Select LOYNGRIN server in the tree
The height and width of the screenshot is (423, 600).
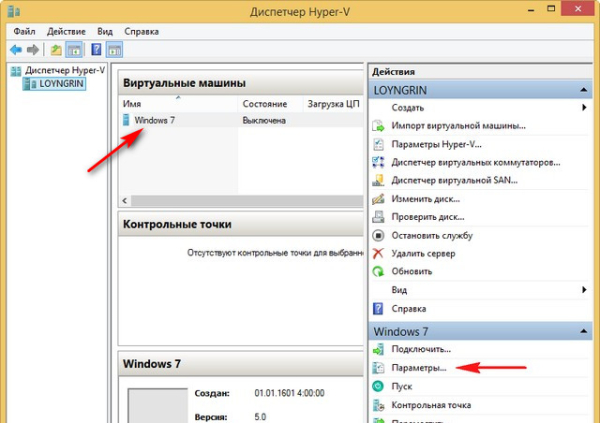(x=62, y=84)
